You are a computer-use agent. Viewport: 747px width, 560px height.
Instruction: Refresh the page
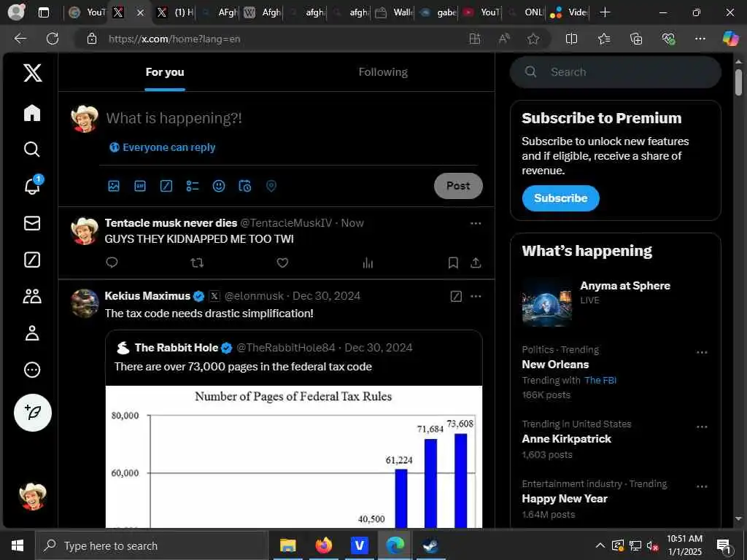[53, 39]
